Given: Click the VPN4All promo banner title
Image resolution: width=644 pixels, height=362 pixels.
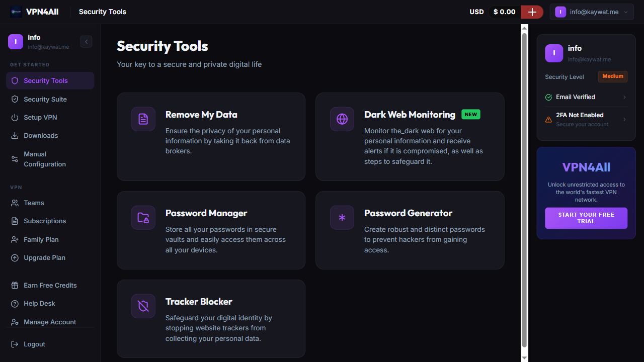Looking at the screenshot, I should point(586,167).
